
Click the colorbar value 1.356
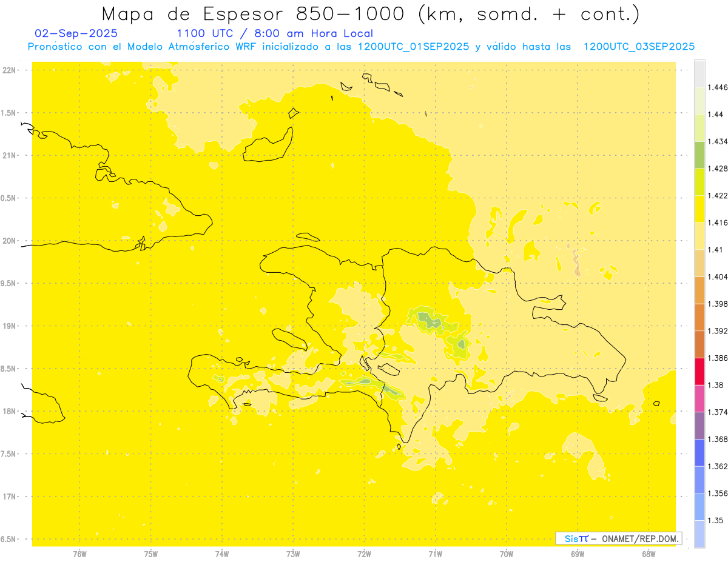pyautogui.click(x=718, y=493)
